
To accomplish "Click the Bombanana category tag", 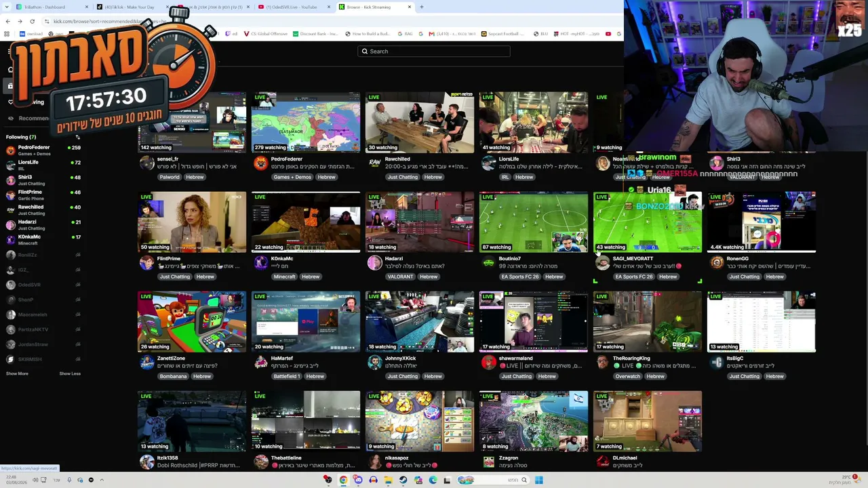I will tap(174, 376).
